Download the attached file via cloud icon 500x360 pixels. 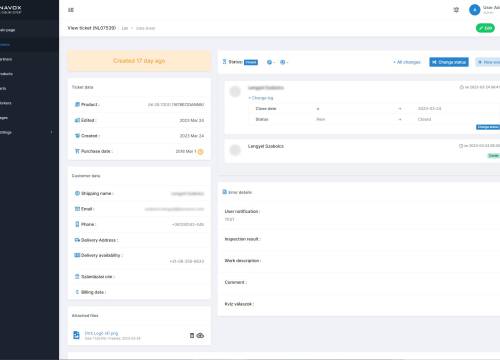(x=200, y=336)
